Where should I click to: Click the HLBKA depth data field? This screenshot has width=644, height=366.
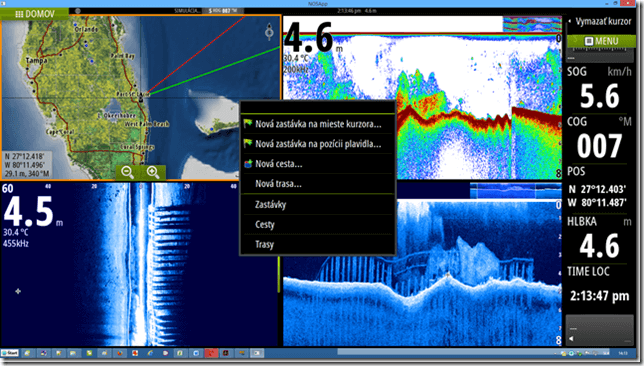click(x=599, y=239)
